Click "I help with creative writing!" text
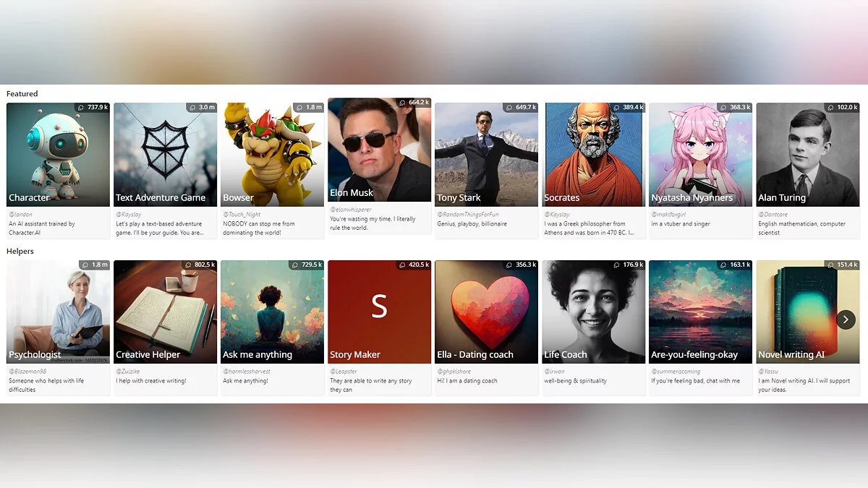 [x=151, y=381]
